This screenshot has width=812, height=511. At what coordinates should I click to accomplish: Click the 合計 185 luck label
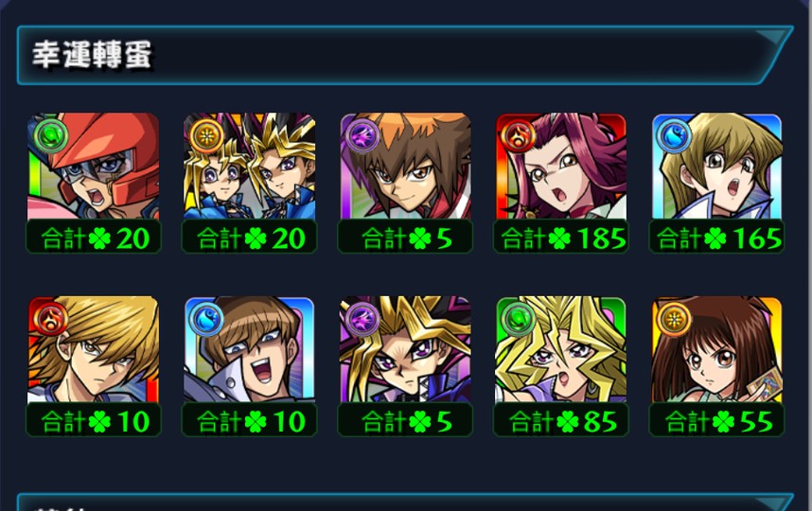561,238
